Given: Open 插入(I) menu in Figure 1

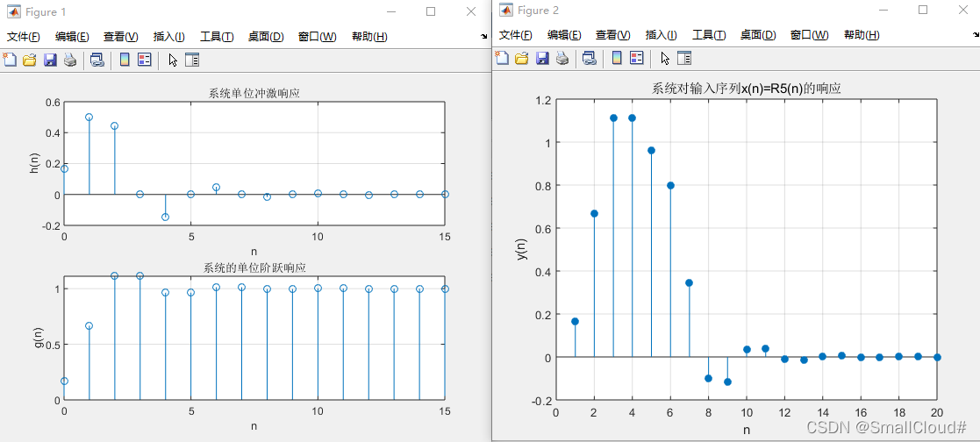Looking at the screenshot, I should click(168, 37).
